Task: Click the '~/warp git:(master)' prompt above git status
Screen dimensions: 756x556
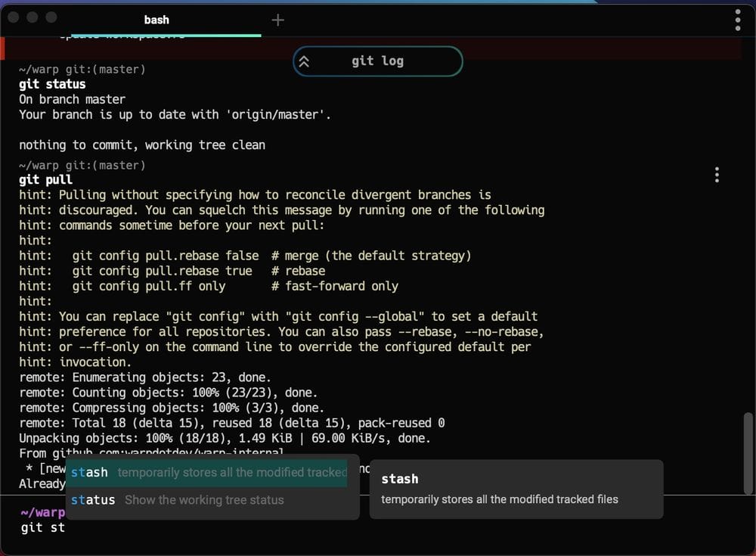Action: [x=82, y=70]
